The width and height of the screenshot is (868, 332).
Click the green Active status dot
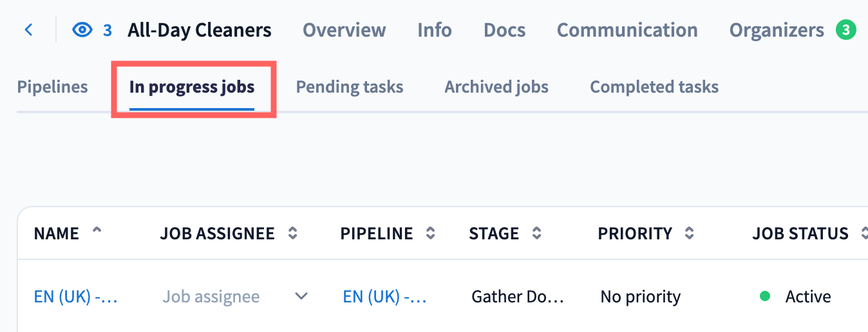tap(765, 297)
